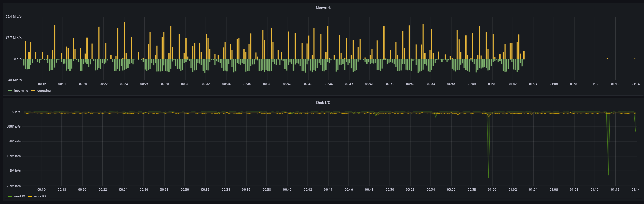The image size is (644, 204).
Task: Click the -1.5M io/s axis label
Action: (x=13, y=156)
